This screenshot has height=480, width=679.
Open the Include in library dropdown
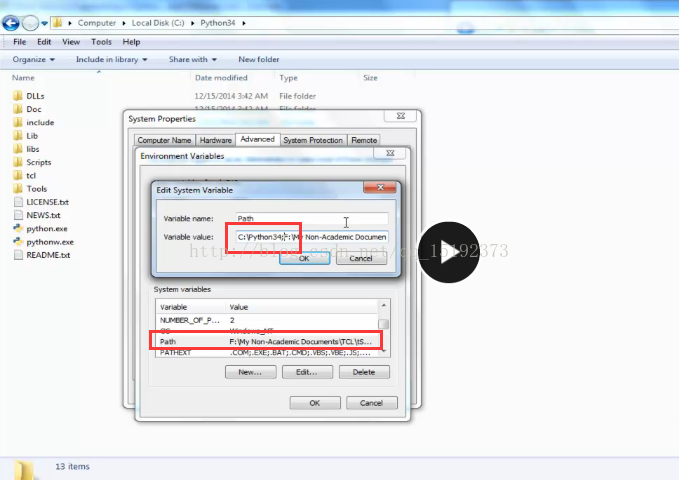click(111, 59)
